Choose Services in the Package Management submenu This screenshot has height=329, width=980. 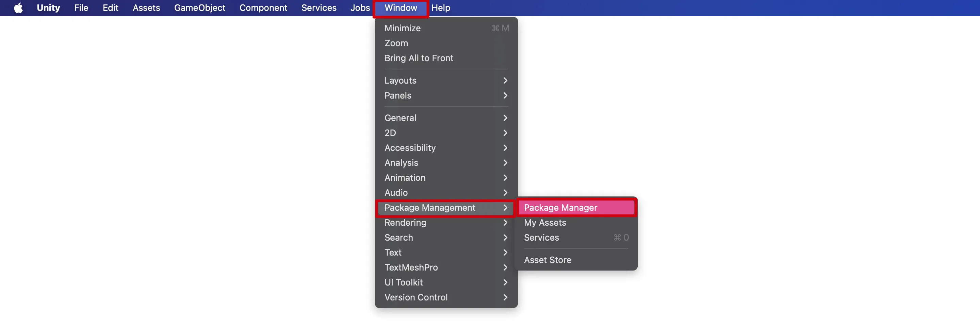point(576,238)
